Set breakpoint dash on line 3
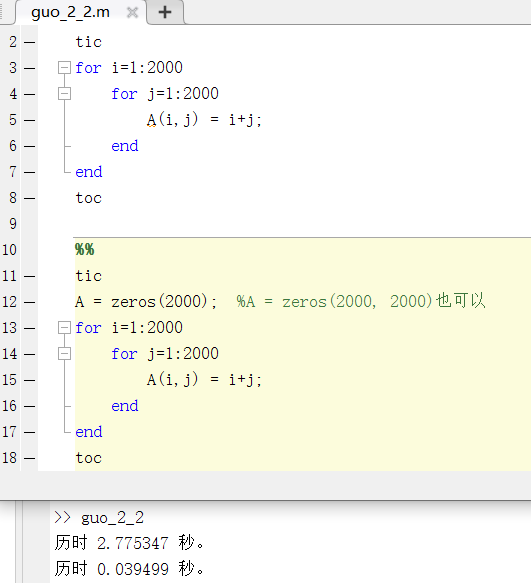Image resolution: width=531 pixels, height=583 pixels. (30, 68)
